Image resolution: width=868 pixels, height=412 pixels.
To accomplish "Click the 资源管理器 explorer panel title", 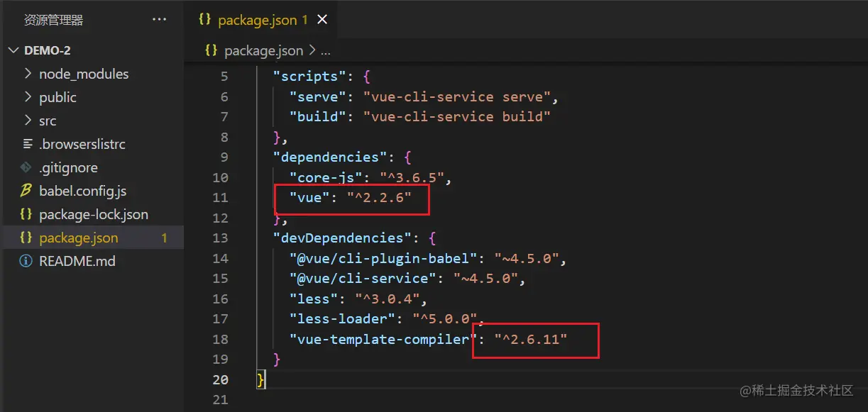I will tap(54, 21).
